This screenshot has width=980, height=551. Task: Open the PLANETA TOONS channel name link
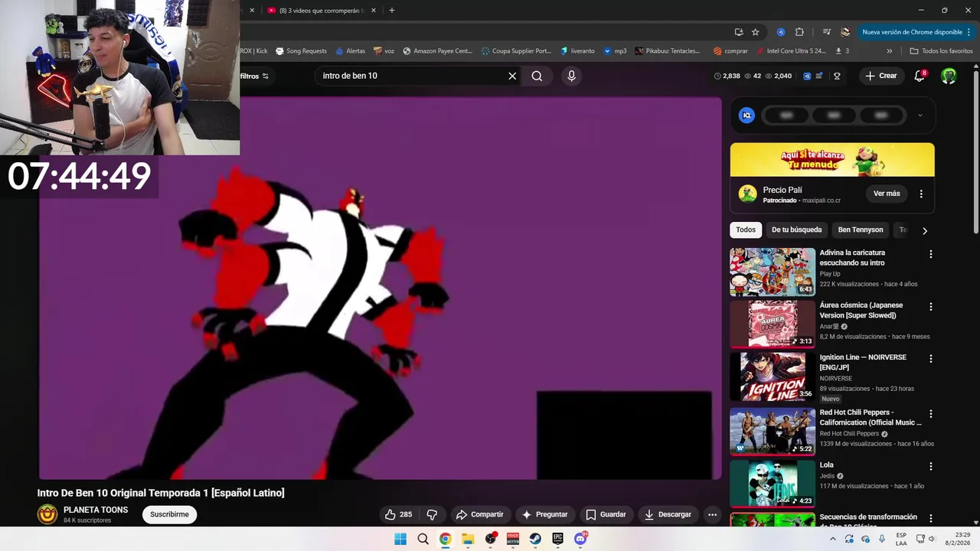96,510
